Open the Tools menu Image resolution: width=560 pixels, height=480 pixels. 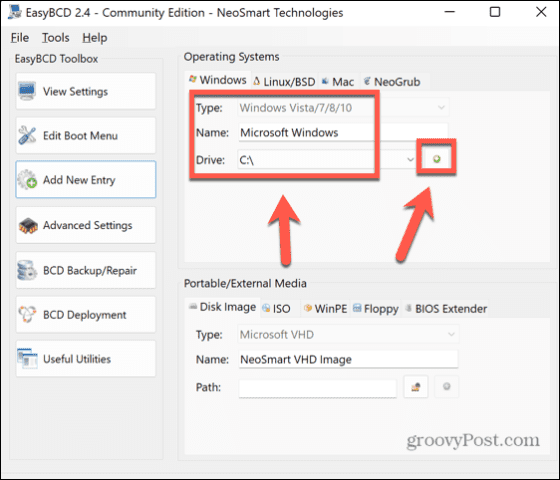(x=56, y=38)
